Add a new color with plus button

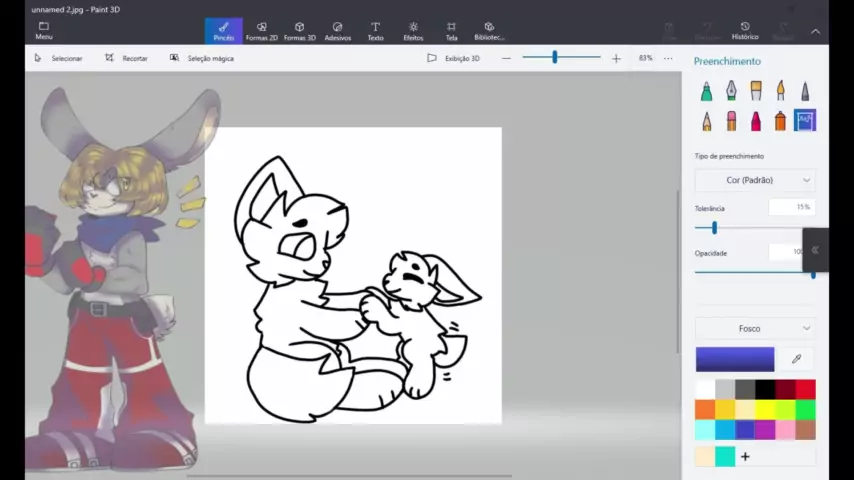coord(745,457)
